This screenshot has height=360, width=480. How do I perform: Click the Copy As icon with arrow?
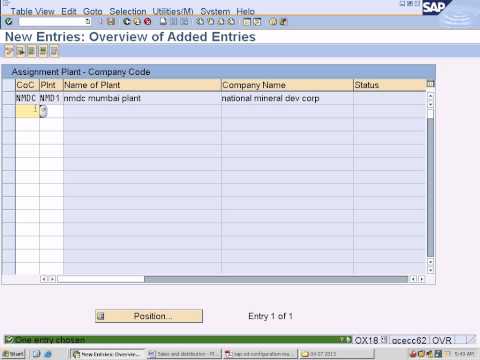(20, 51)
